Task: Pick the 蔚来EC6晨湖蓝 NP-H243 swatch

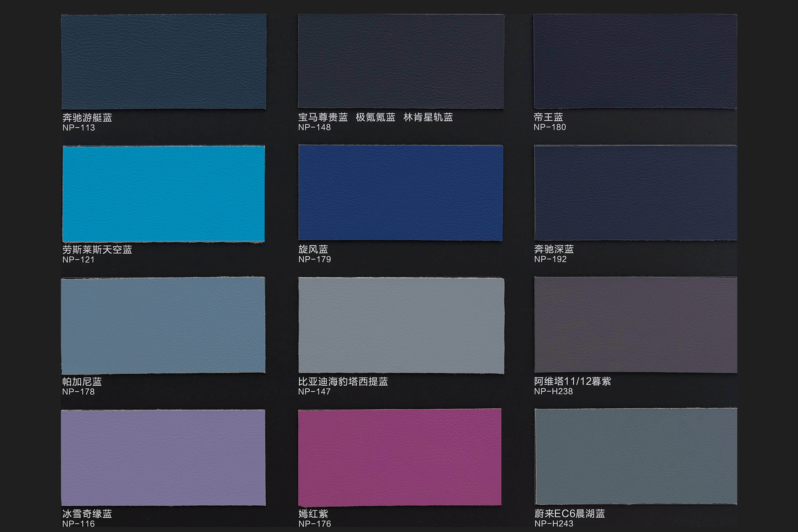Action: click(x=636, y=456)
